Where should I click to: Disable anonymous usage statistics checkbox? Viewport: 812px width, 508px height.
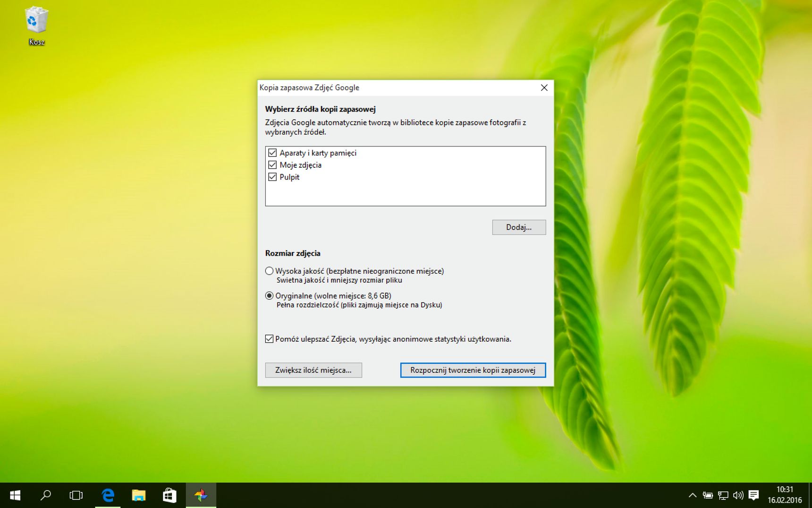[x=269, y=339]
